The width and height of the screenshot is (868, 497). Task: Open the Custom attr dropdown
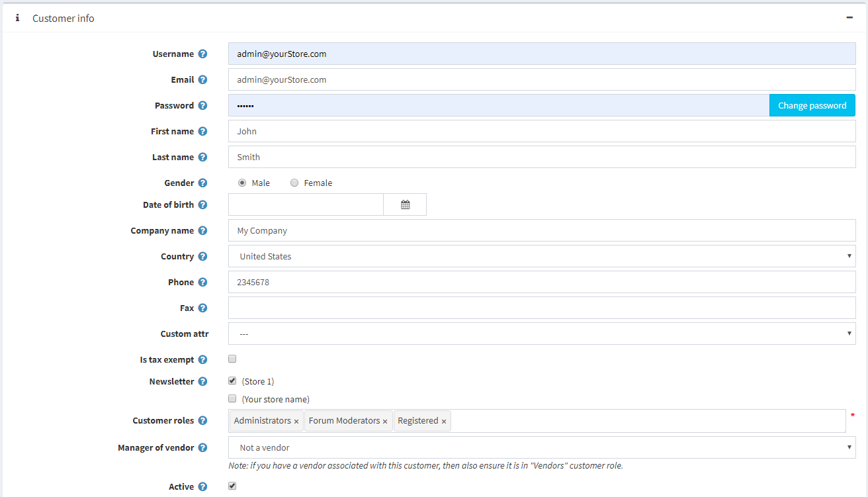(541, 334)
